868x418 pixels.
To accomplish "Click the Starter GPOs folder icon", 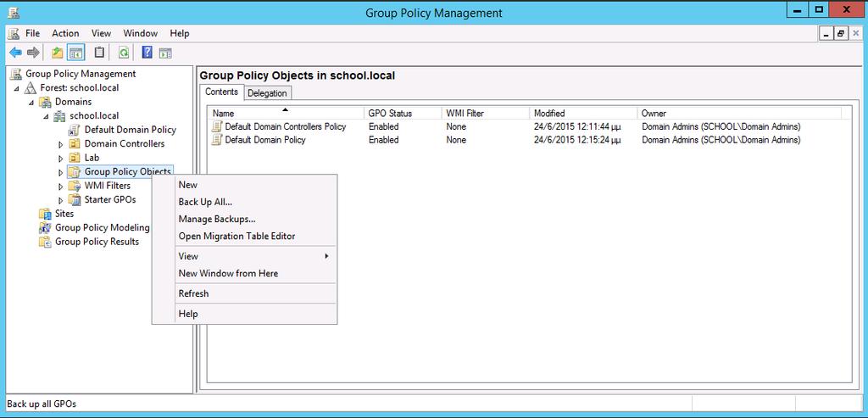I will point(75,199).
